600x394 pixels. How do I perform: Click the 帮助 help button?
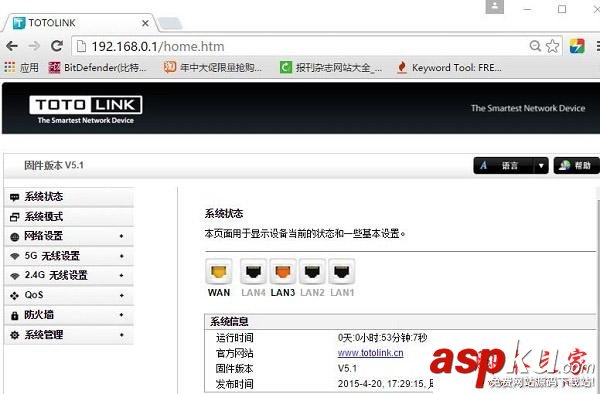tap(576, 166)
